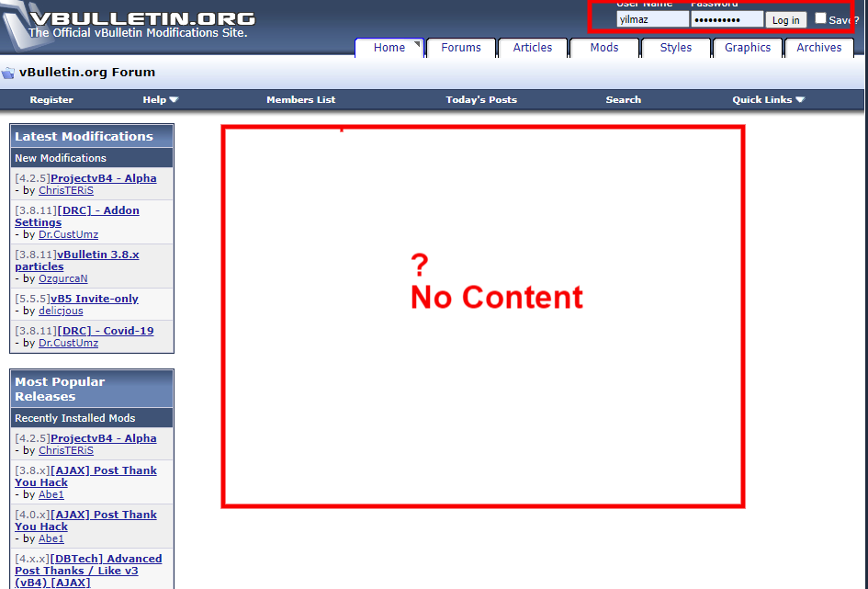
Task: View Today's Posts
Action: coord(481,99)
